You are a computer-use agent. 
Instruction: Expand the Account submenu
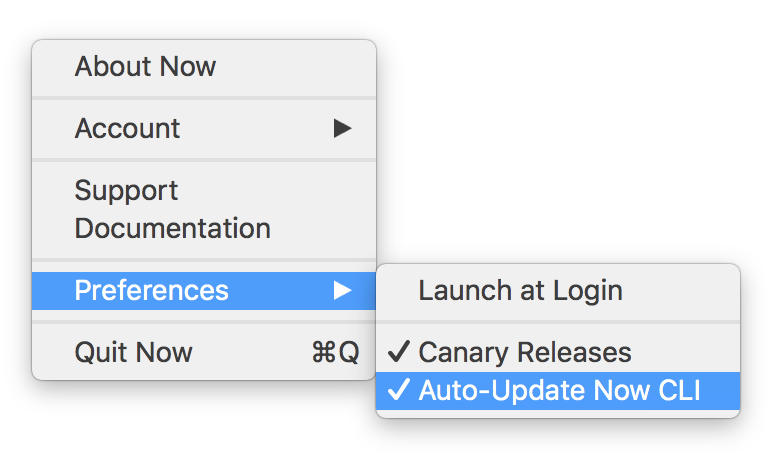(x=204, y=128)
